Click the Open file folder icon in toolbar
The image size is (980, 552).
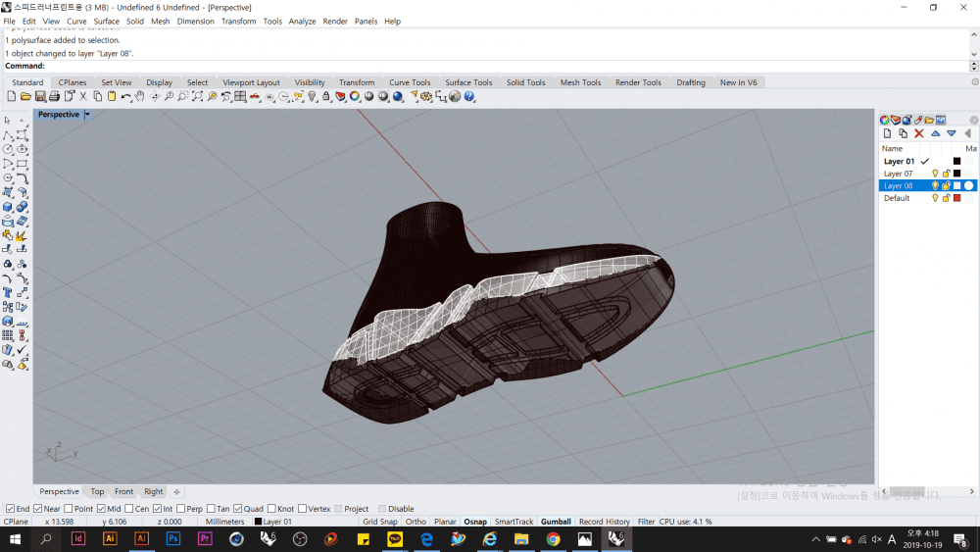click(25, 96)
